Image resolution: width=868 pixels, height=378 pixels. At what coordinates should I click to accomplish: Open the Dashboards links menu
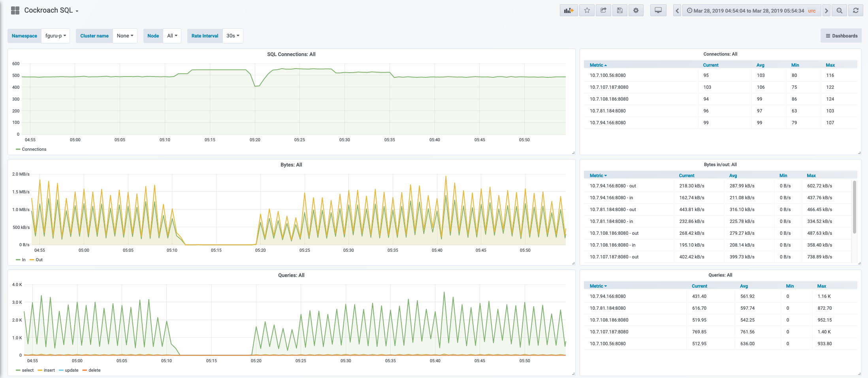pyautogui.click(x=841, y=36)
